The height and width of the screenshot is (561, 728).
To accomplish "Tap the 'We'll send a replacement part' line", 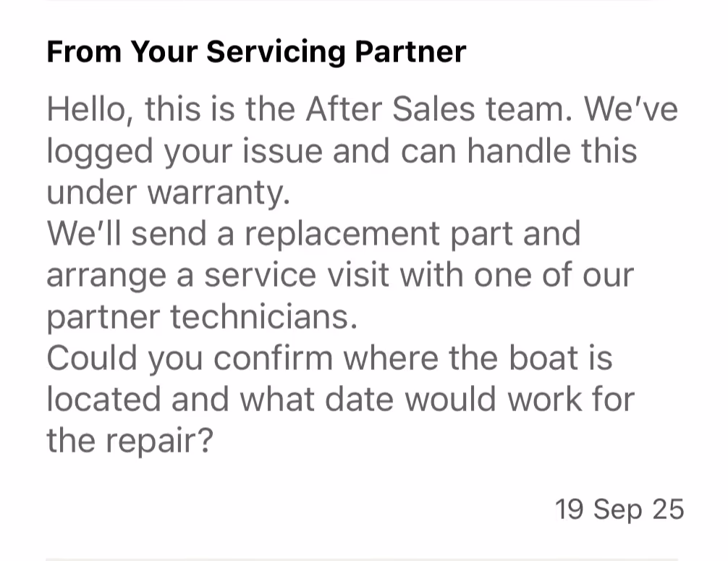I will [314, 234].
